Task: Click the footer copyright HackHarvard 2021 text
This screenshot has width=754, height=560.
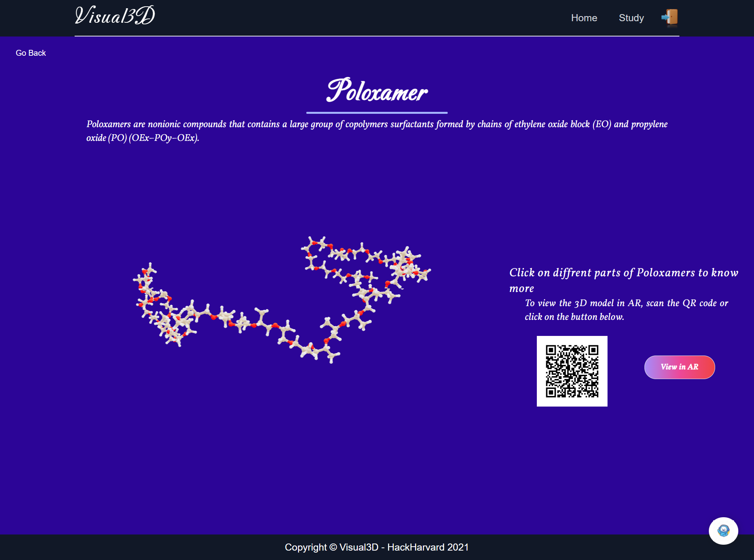Action: [377, 547]
